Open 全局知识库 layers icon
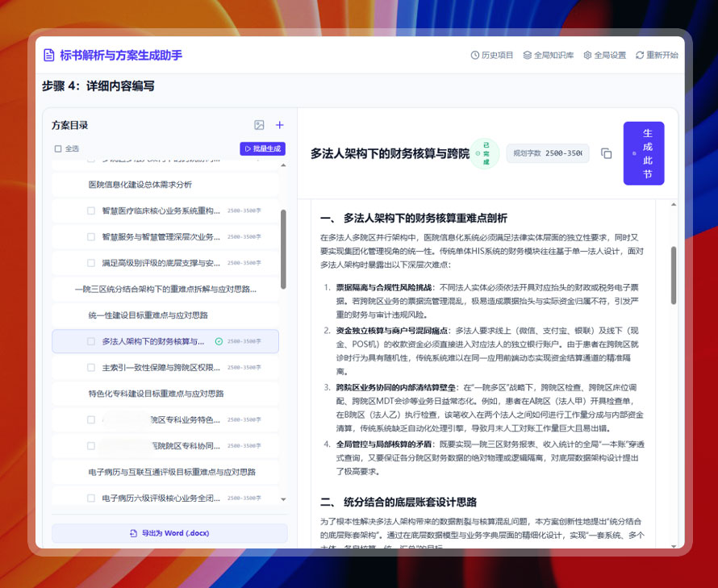The width and height of the screenshot is (718, 588). 528,55
